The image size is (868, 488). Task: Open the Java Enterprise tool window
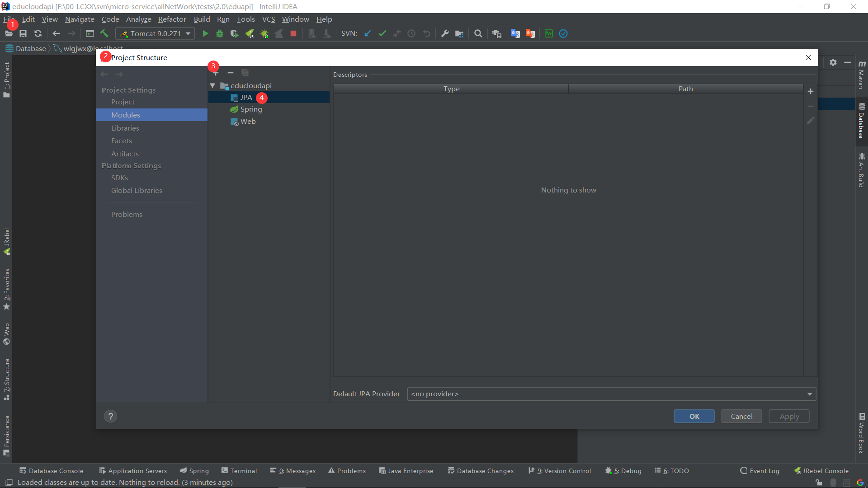click(x=406, y=471)
